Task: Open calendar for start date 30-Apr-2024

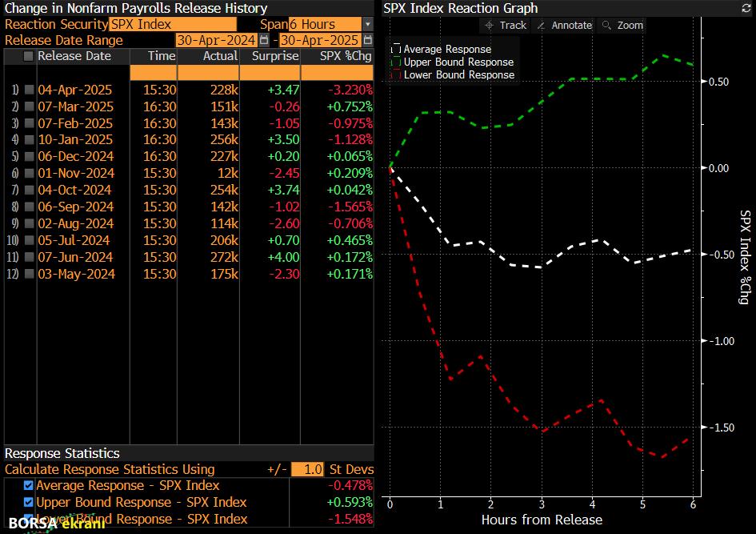Action: [x=264, y=40]
